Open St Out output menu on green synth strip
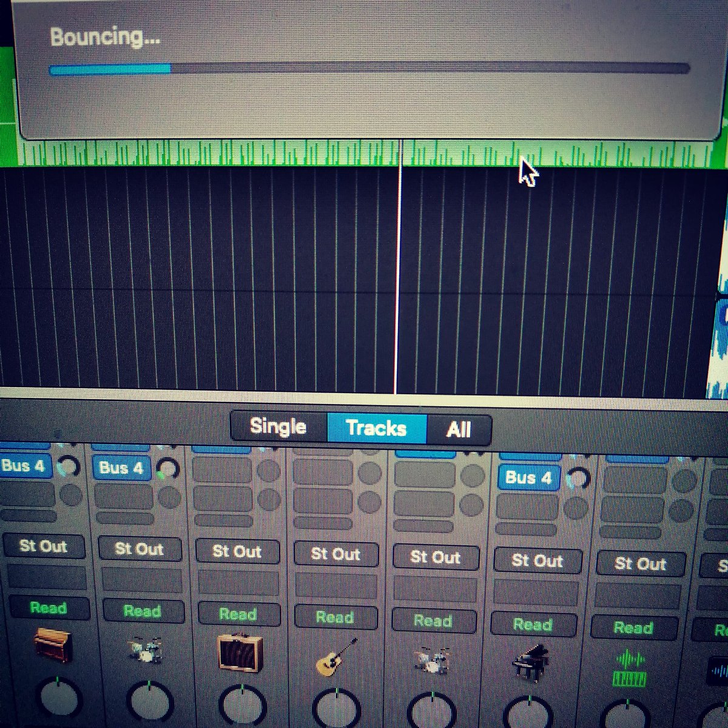Image resolution: width=728 pixels, height=728 pixels. tap(640, 564)
